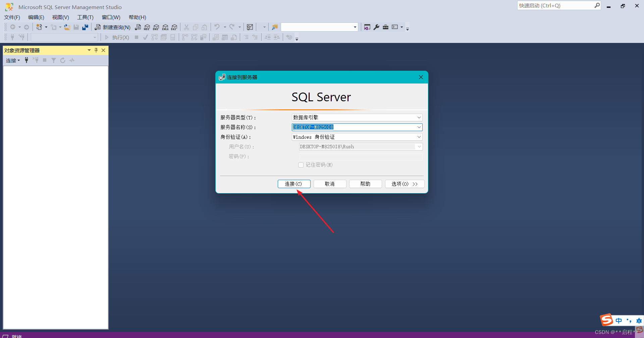
Task: Click the DMX query icon
Action: click(156, 27)
